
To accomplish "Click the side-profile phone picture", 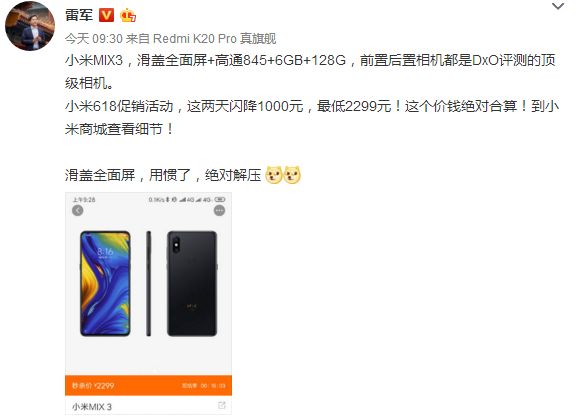I will pyautogui.click(x=149, y=284).
